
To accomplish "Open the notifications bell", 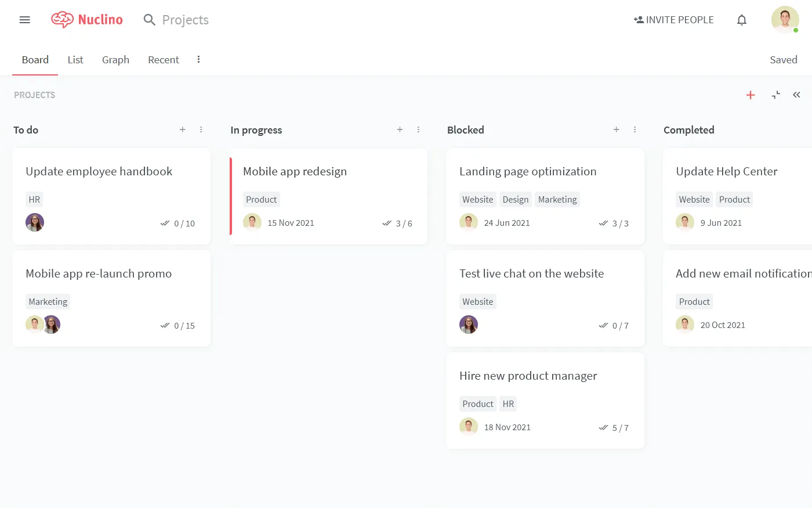I will tap(742, 20).
